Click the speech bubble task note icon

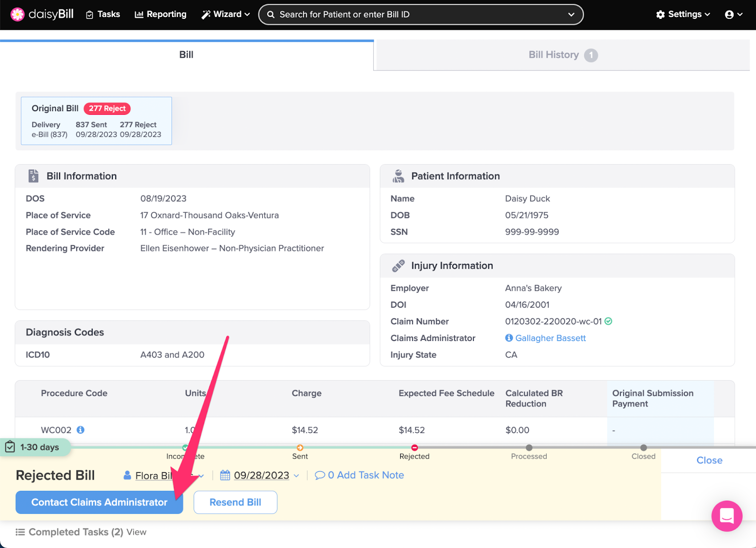click(320, 475)
